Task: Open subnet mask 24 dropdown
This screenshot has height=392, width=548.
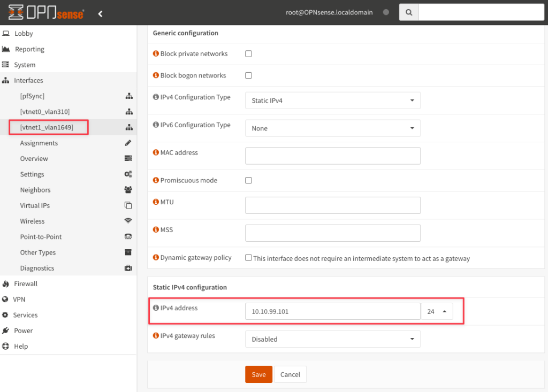Action: [x=437, y=311]
